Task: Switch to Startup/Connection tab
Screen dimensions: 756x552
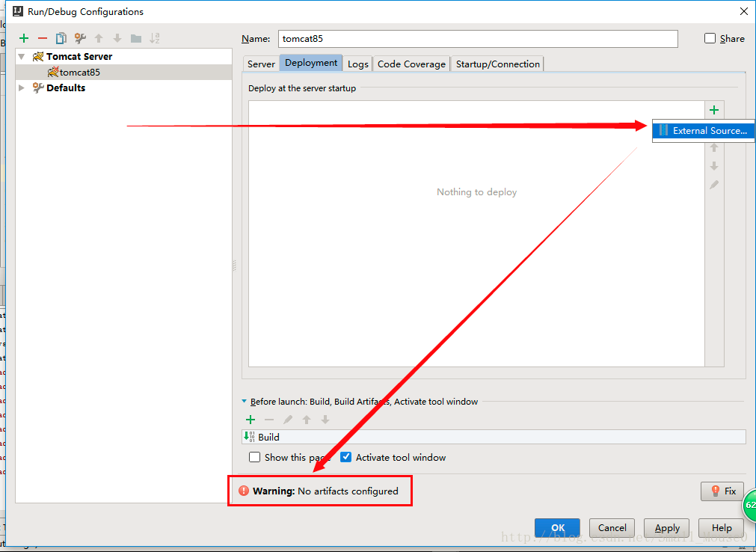Action: point(497,64)
